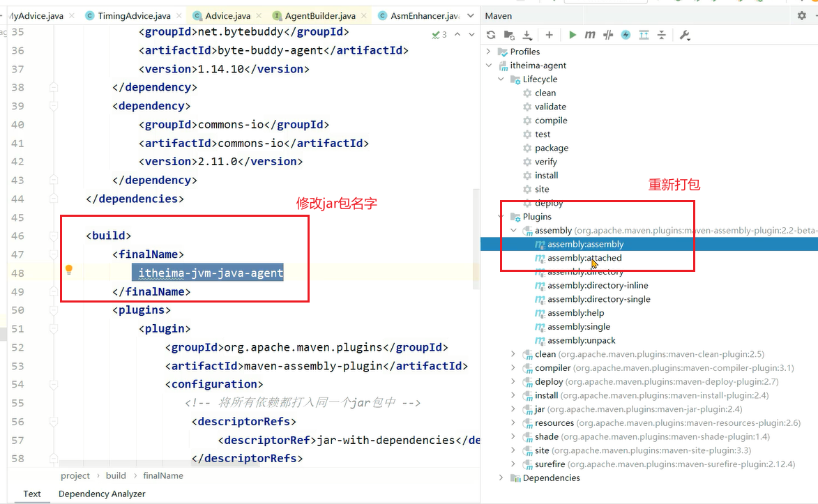Screen dimensions: 818x504
Task: Click the intention lightbulb on line 48
Action: point(69,270)
